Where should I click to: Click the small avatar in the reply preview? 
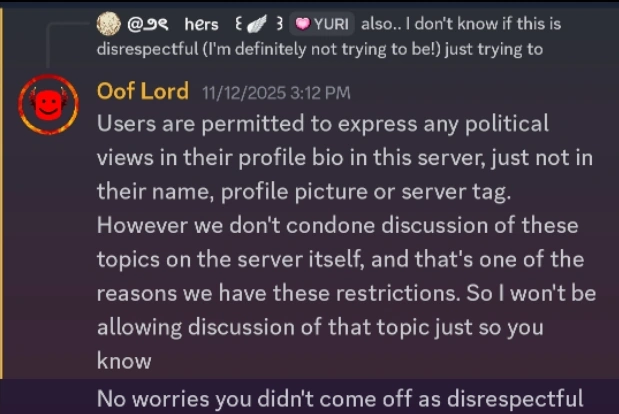[109, 24]
